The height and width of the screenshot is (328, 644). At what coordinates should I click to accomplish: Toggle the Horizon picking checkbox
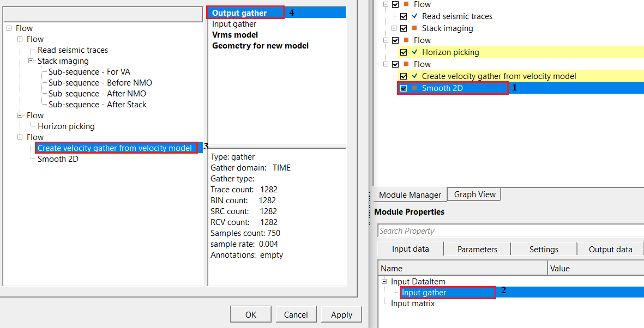pyautogui.click(x=404, y=52)
